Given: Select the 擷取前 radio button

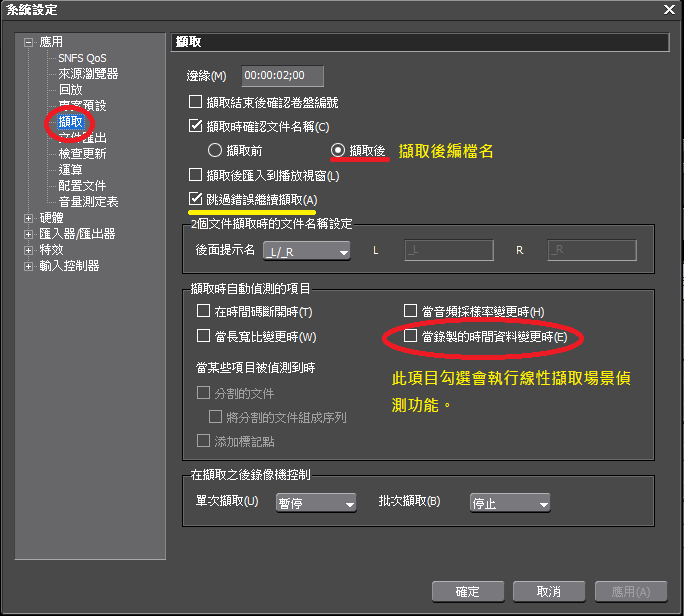Looking at the screenshot, I should pos(214,150).
